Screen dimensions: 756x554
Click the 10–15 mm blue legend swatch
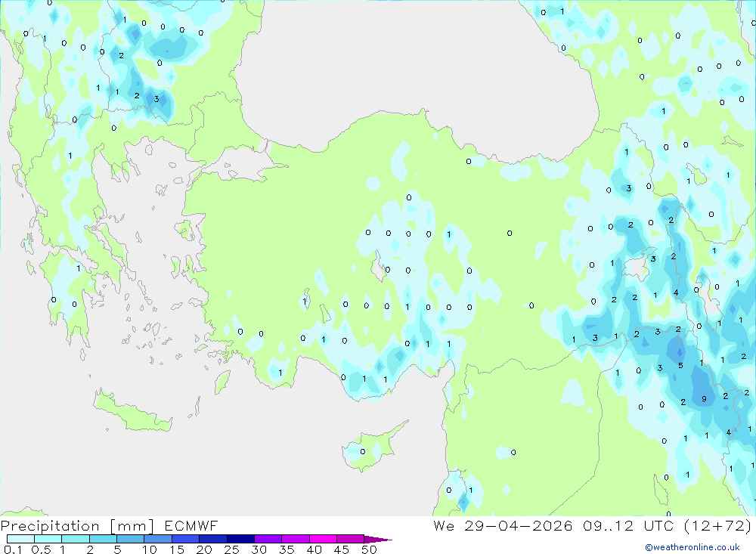pos(158,539)
